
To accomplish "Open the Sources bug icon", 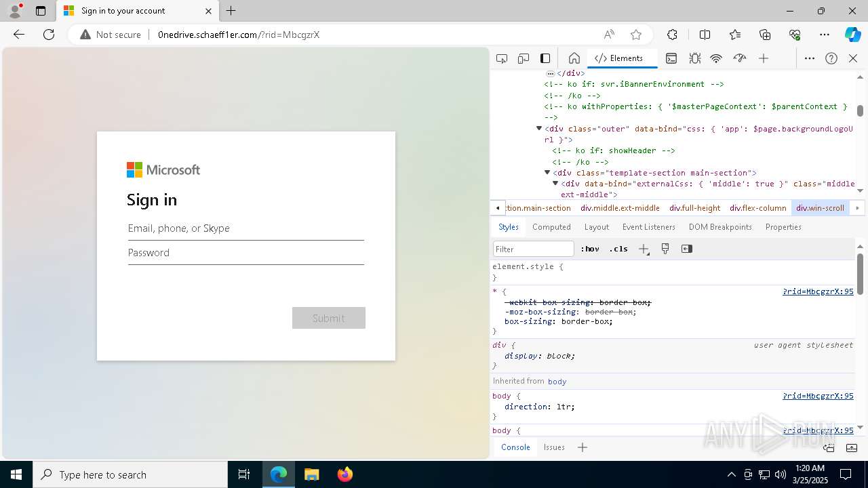I will (694, 58).
